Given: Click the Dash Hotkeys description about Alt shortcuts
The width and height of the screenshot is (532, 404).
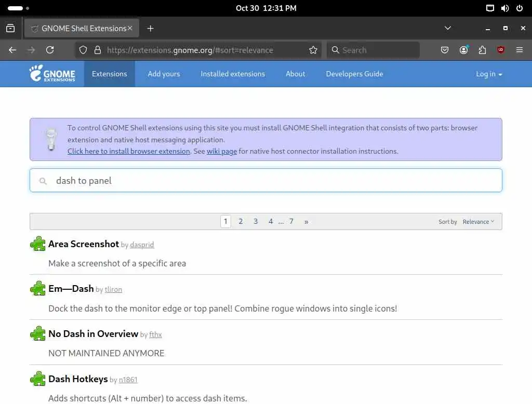Looking at the screenshot, I should point(148,398).
